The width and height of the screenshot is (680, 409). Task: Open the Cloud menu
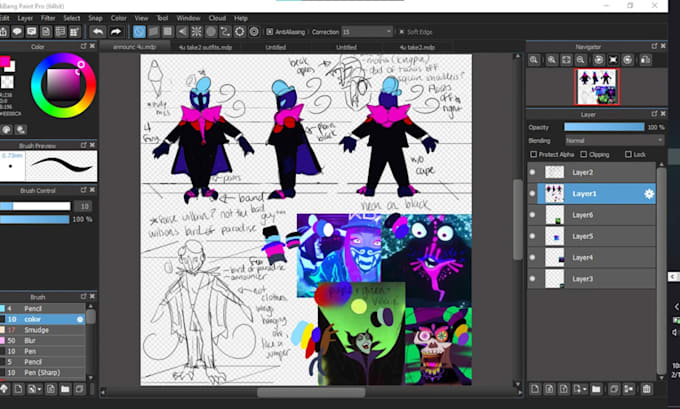pos(217,18)
